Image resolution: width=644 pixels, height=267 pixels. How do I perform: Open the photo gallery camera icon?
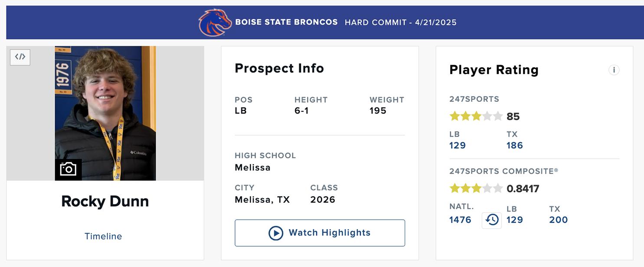click(x=68, y=169)
